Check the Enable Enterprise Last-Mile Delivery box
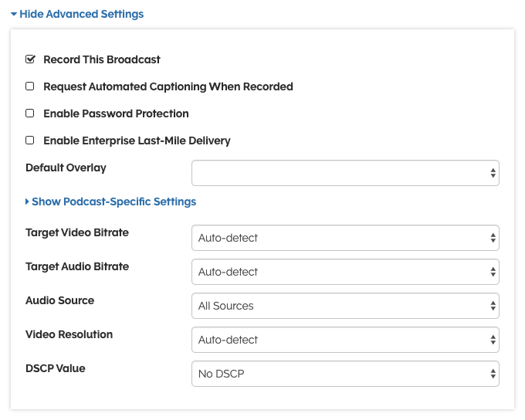The image size is (525, 420). click(x=30, y=141)
